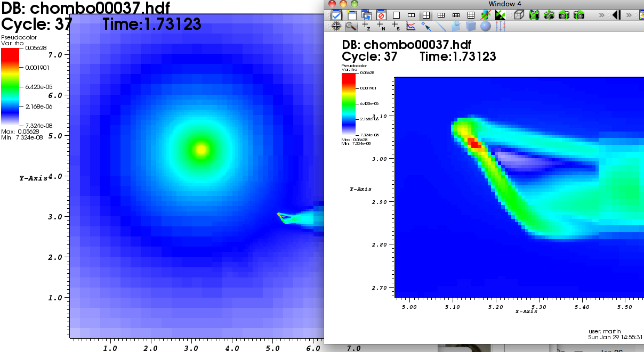
Task: Click the blue sphere icon with red slash
Action: coord(486,15)
